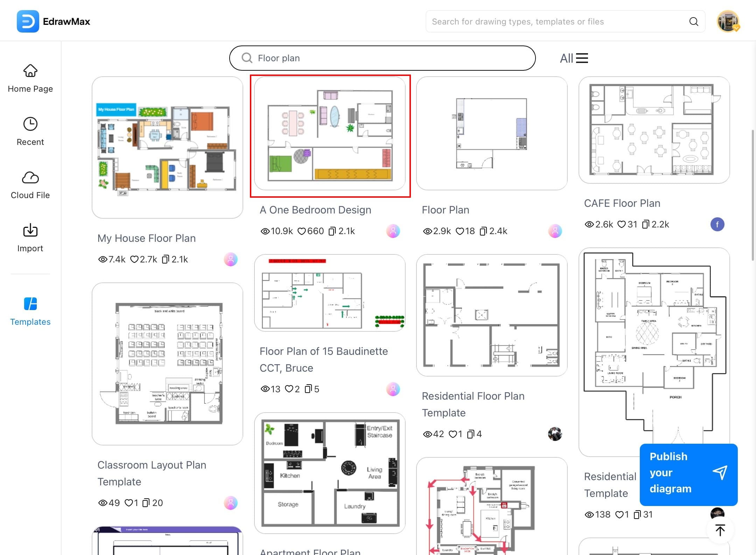This screenshot has height=555, width=756.
Task: Click the search icon inside the Floor plan field
Action: tap(248, 58)
